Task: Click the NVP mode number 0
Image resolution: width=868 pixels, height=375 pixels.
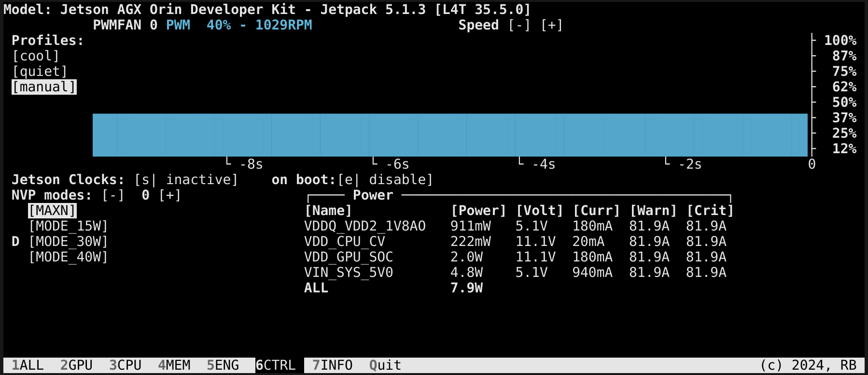Action: 145,195
